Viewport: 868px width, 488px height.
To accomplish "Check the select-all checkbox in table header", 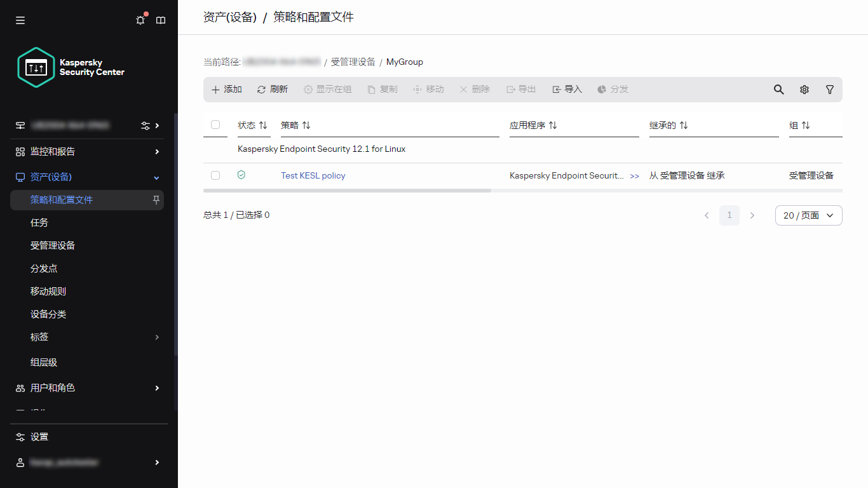I will 215,125.
